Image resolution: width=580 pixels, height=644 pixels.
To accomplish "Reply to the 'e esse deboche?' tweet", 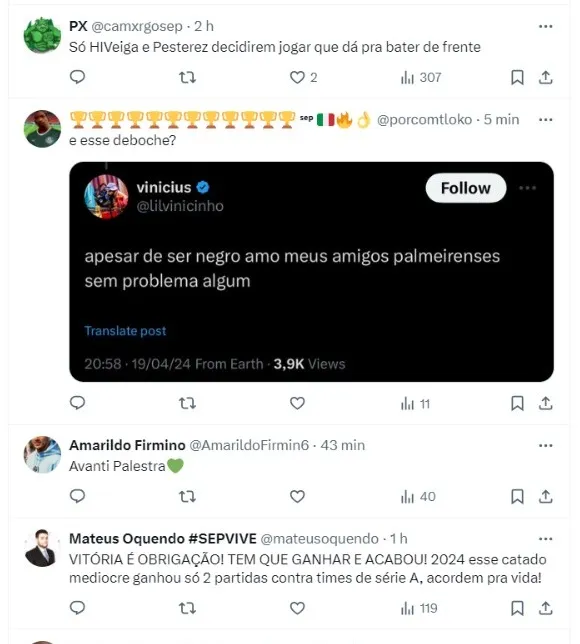I will pyautogui.click(x=77, y=403).
